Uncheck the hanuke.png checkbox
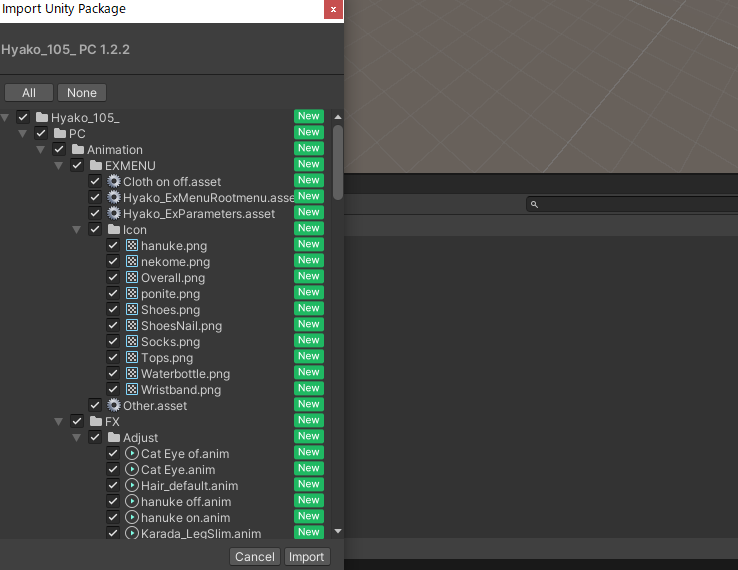Screen dimensions: 738x570 (112, 245)
